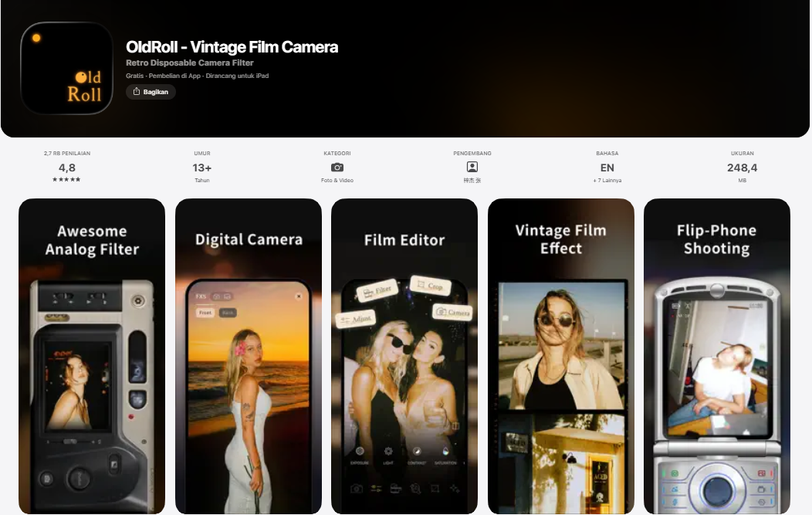The width and height of the screenshot is (812, 515).
Task: Click the Light icon in Film Editor
Action: 388,451
